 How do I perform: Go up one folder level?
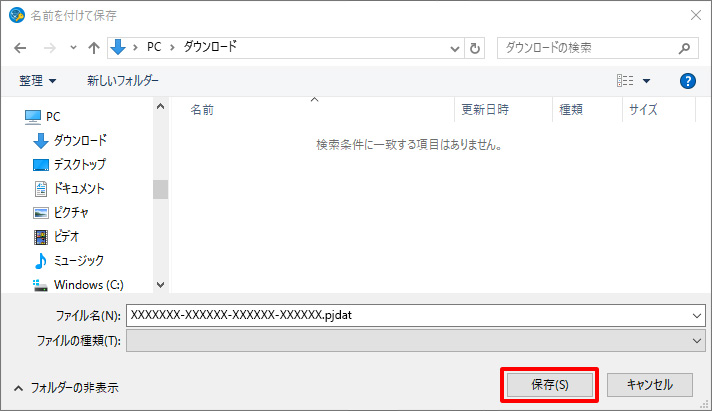click(x=94, y=48)
